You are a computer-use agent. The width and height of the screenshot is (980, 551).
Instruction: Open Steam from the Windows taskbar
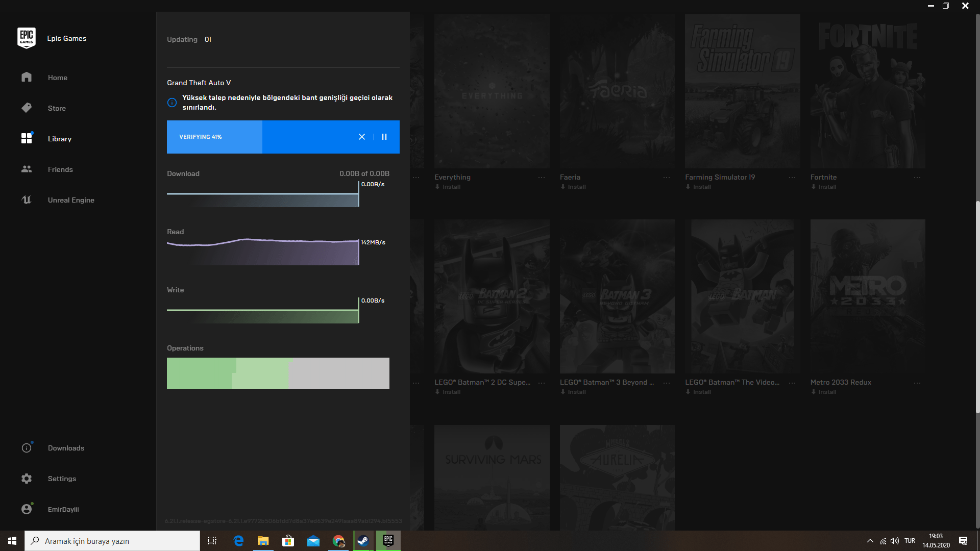click(x=363, y=541)
